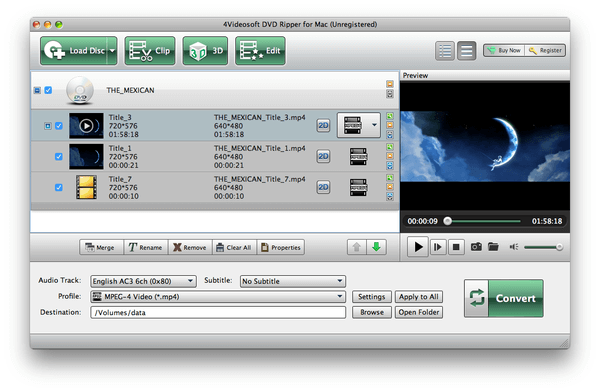Viewport: 600px width, 392px height.
Task: Collapse the THE_MEXICAN disc tree
Action: click(x=37, y=90)
